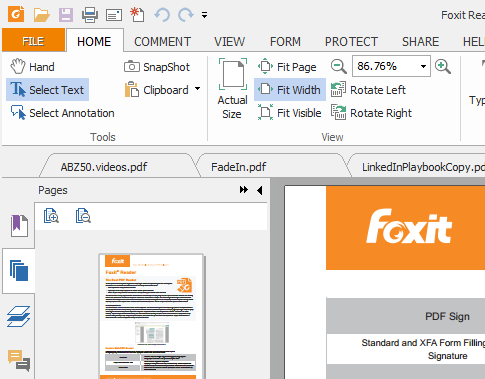Switch to the FORM ribbon tab
Screen dimensions: 485x379
[285, 42]
